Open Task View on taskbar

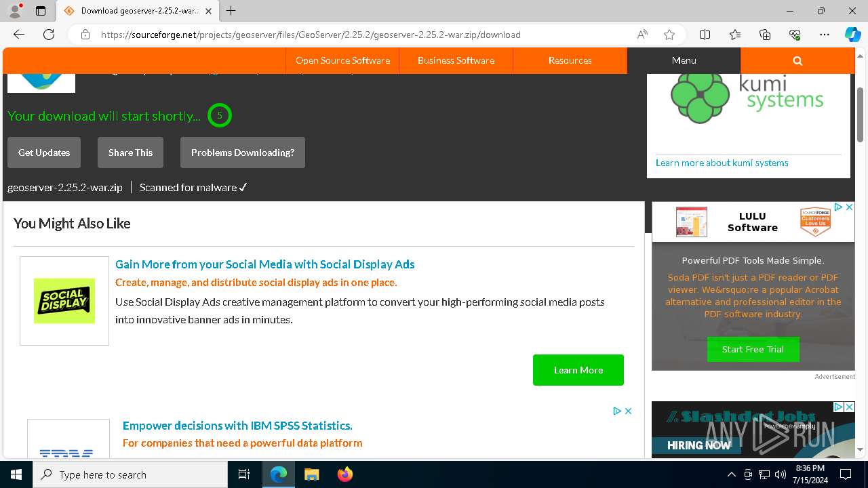point(244,474)
